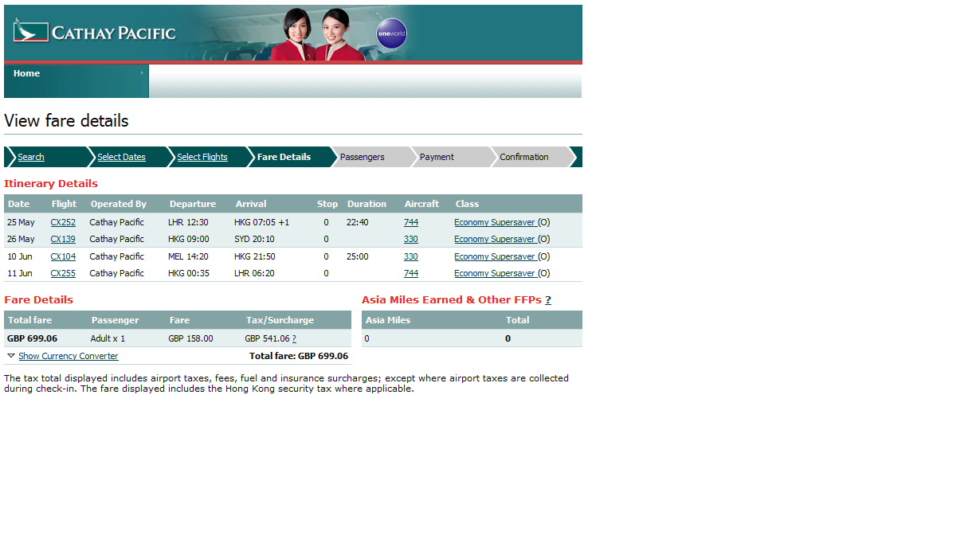Click the SYD 20:10 arrival cell

[x=254, y=239]
